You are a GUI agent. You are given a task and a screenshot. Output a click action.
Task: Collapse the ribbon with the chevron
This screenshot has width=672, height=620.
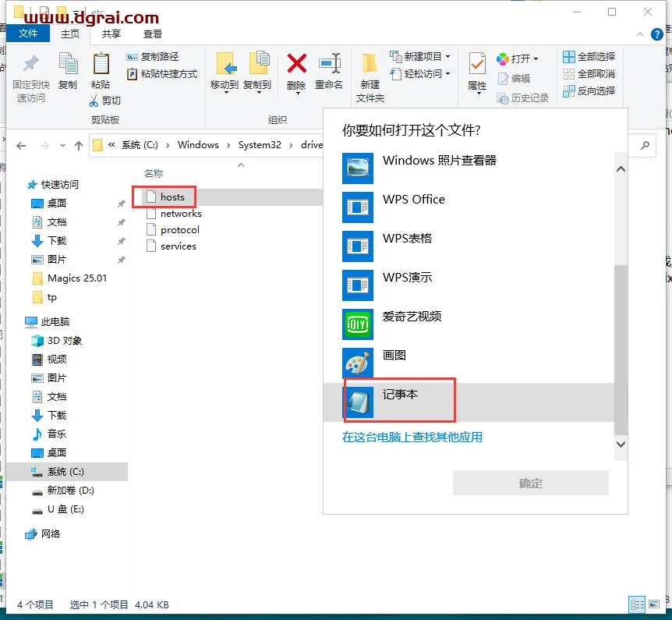click(640, 34)
